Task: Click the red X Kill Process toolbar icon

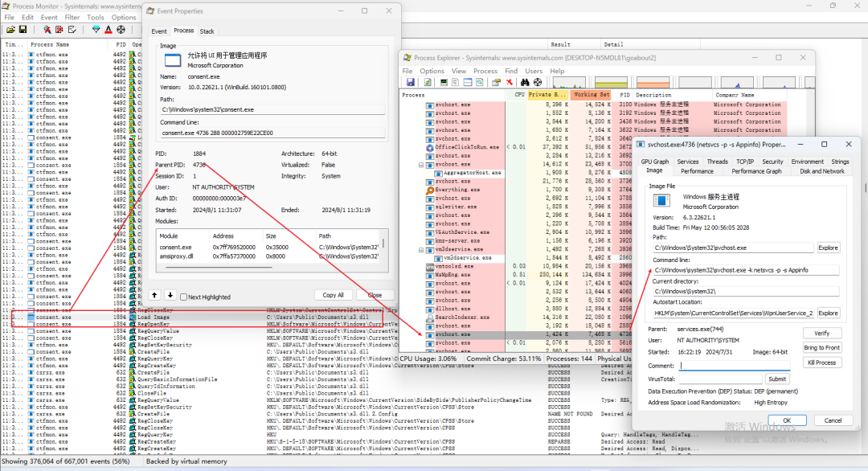Action: click(x=510, y=83)
